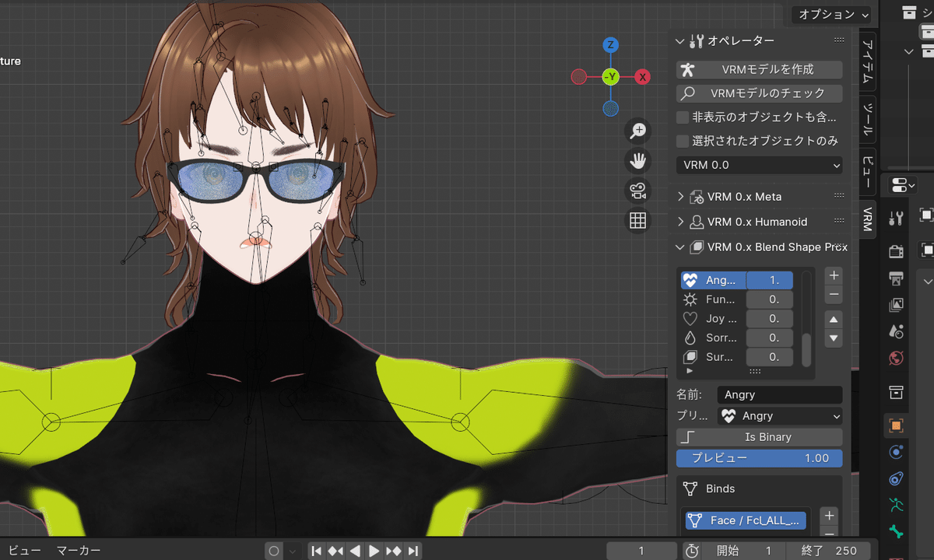934x560 pixels.
Task: Toggle 'Use Preview Range' clock icon in timeline
Action: click(x=692, y=551)
